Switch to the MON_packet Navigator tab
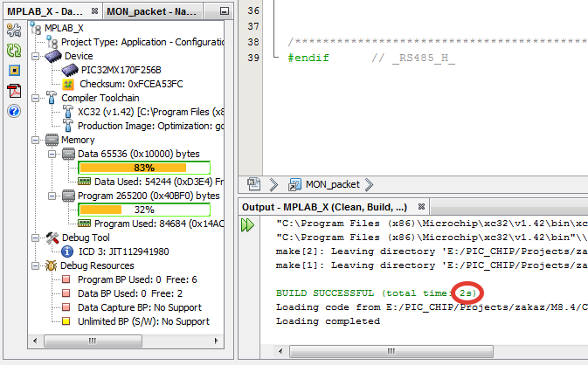 click(x=151, y=11)
